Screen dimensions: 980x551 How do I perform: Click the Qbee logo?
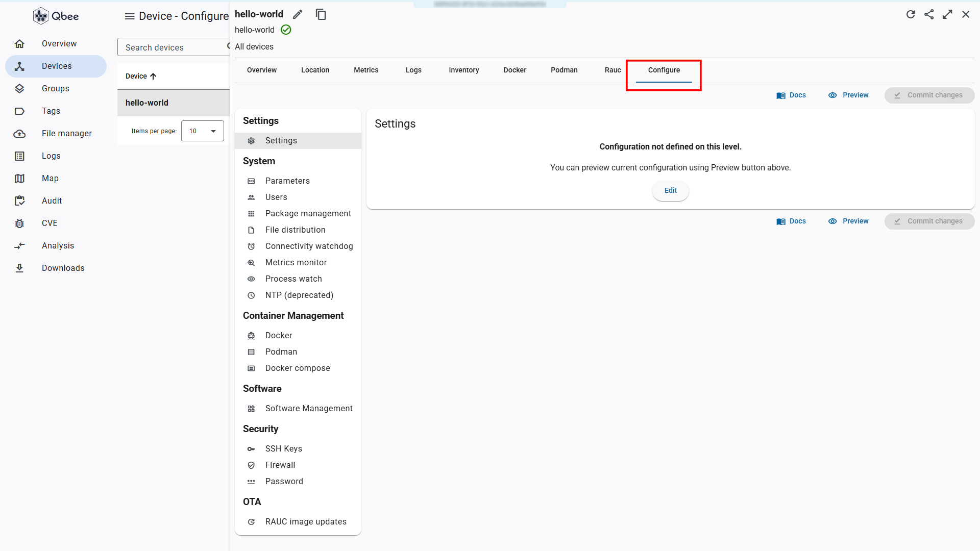56,16
